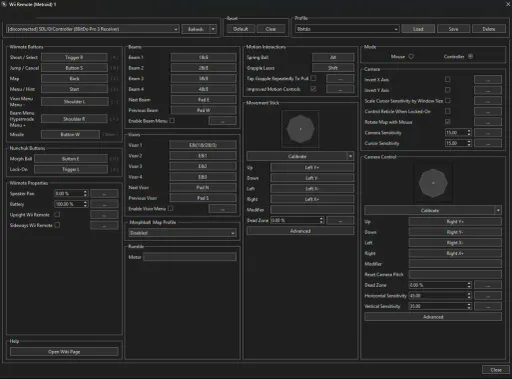Expand Movement Stick Calibrate dropdown arrow
This screenshot has width=512, height=379.
[350, 156]
